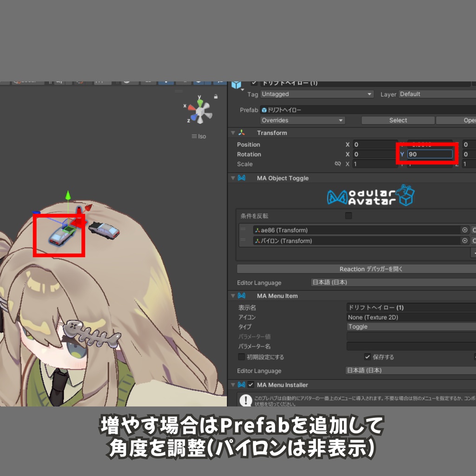Open the Tag dropdown showing Untagged
Screen dimensions: 476x476
317,94
